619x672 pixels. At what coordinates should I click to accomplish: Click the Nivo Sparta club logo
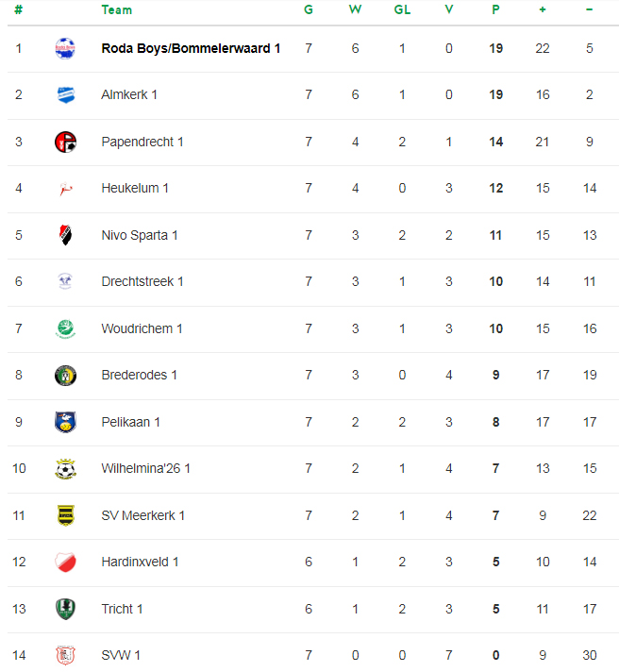point(64,235)
